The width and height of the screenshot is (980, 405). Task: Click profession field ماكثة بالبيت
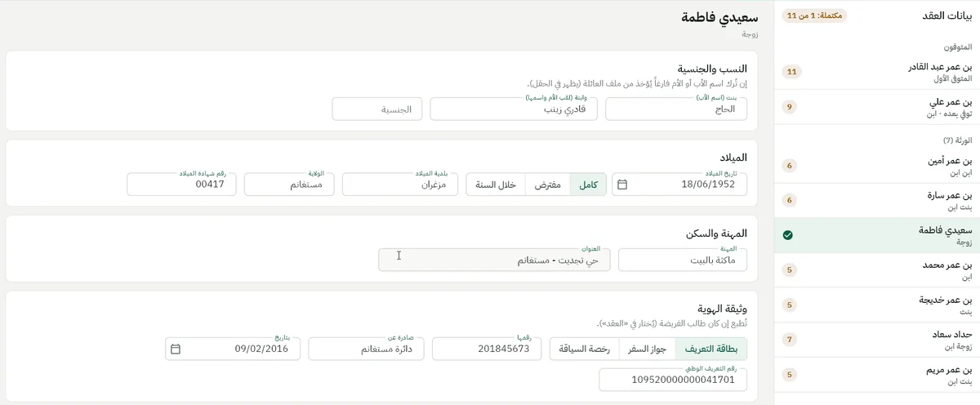[x=683, y=260]
